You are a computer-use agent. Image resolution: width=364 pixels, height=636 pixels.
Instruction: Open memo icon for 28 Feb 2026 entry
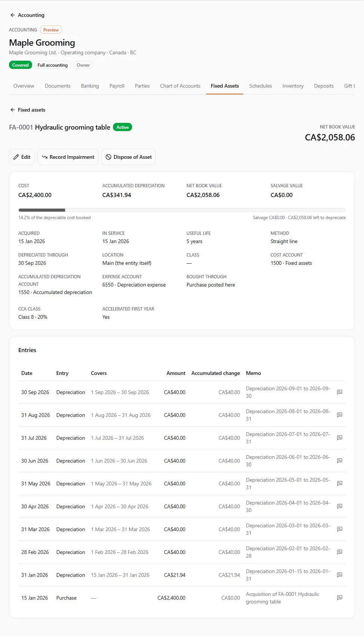340,552
